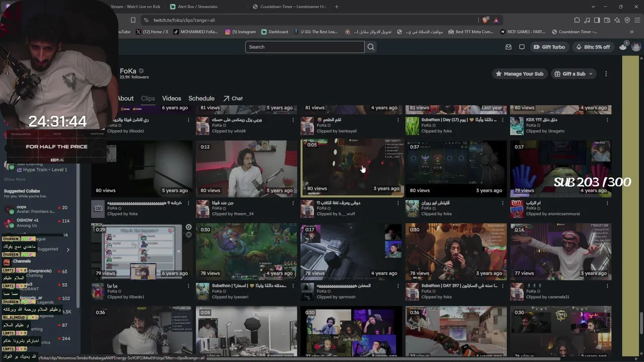Viewport: 644px width, 362px height.
Task: Open options menu for clip by 1lnagato
Action: pyautogui.click(x=607, y=120)
